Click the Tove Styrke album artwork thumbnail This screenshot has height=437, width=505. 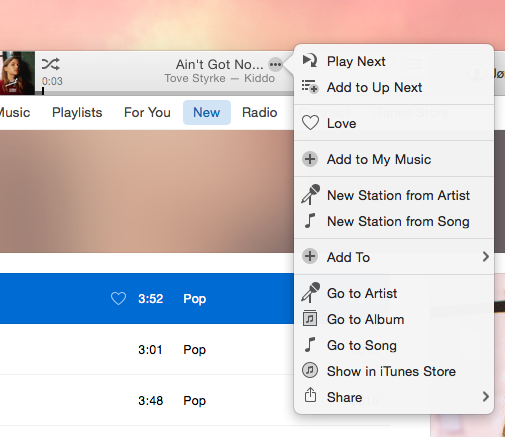pos(17,73)
